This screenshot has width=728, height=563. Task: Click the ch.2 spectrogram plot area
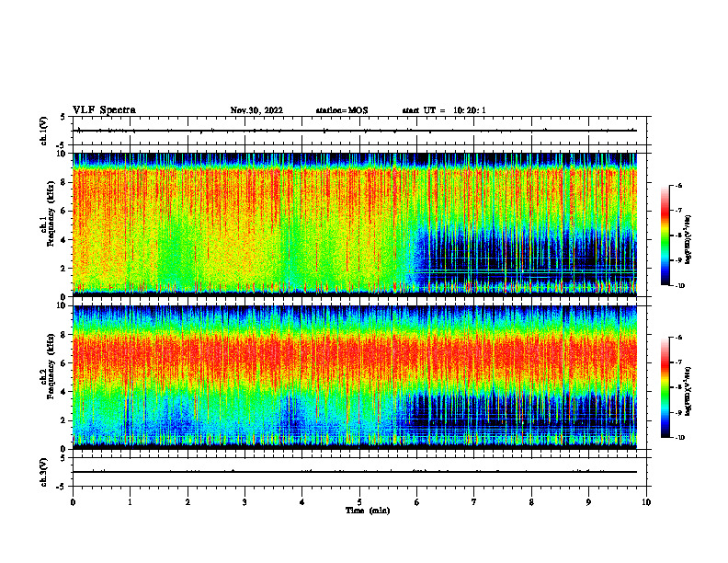click(359, 377)
